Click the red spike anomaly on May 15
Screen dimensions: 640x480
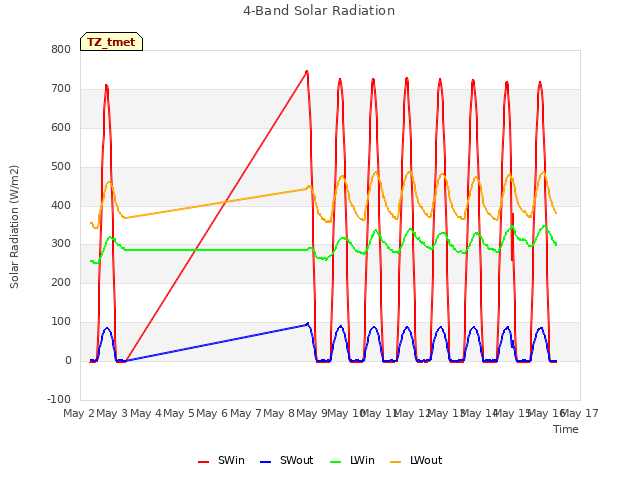click(x=512, y=237)
